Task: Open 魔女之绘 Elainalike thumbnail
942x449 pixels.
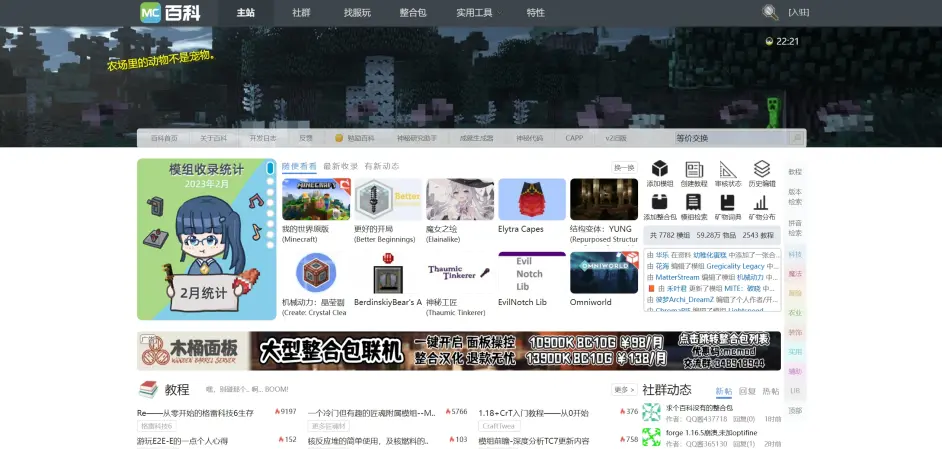Action: click(460, 200)
